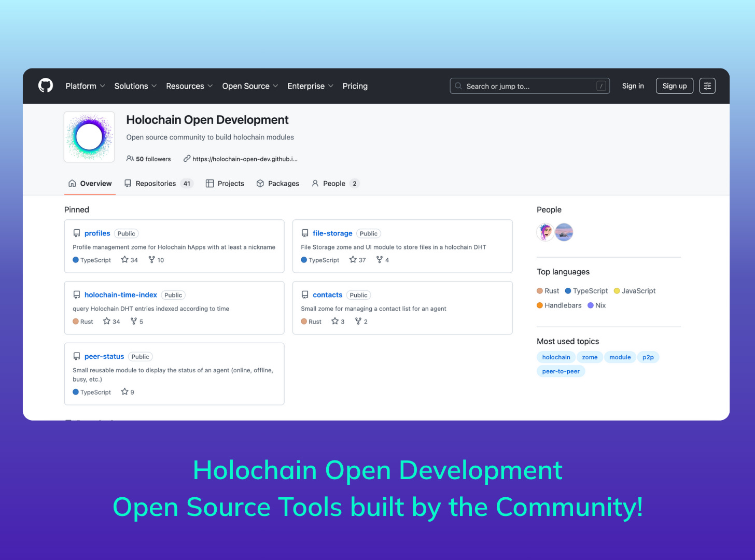Viewport: 755px width, 560px height.
Task: Open the Pricing page
Action: tap(355, 86)
